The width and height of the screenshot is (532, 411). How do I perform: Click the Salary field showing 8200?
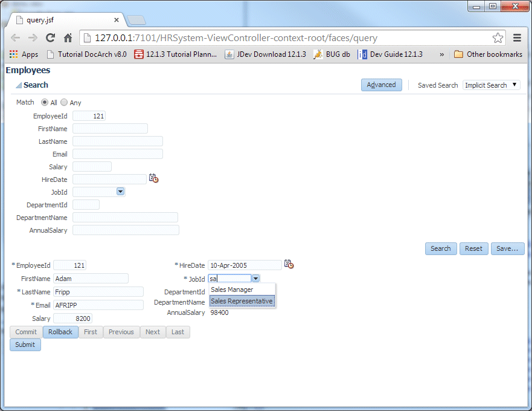(73, 319)
